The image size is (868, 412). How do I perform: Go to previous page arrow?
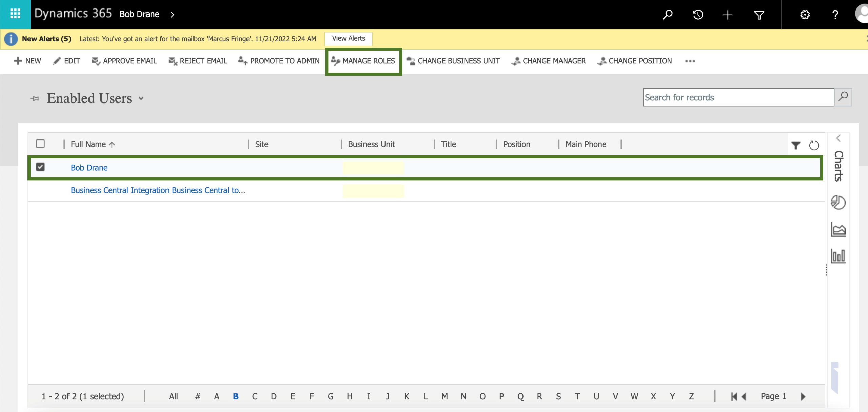point(744,396)
